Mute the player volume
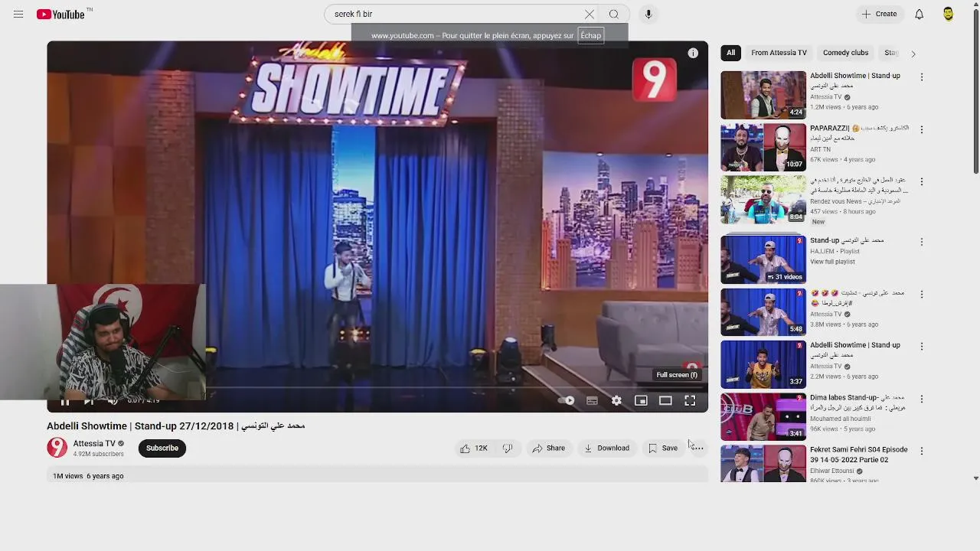This screenshot has width=980, height=551. click(113, 401)
